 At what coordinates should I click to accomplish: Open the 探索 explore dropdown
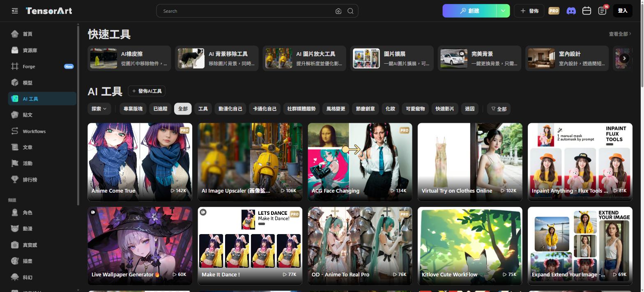click(x=99, y=109)
